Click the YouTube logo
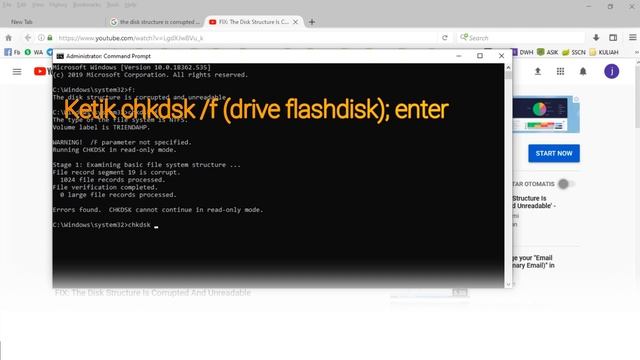The width and height of the screenshot is (640, 360). (43, 71)
